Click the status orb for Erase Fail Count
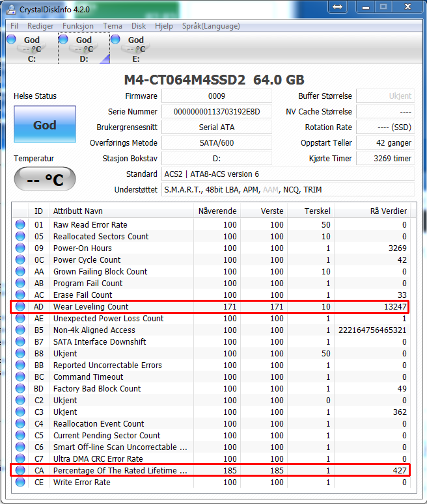The image size is (427, 504). click(x=20, y=295)
